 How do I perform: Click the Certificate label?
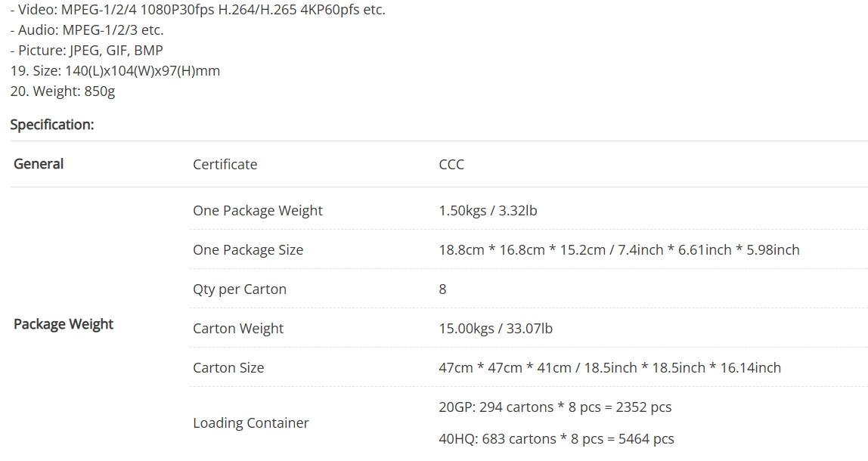(x=225, y=164)
